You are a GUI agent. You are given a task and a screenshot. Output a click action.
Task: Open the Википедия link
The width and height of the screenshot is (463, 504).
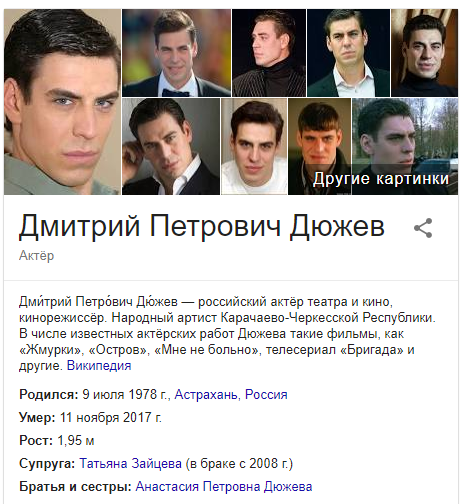point(99,366)
